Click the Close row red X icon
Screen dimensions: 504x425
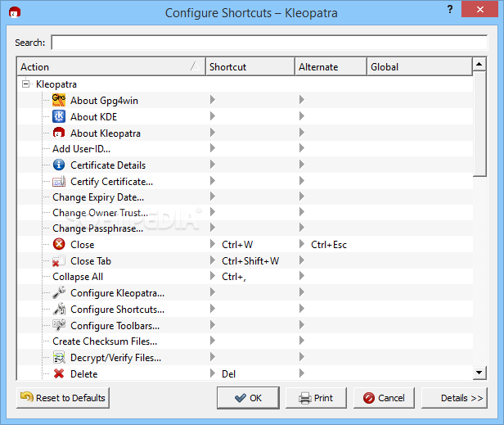click(59, 244)
